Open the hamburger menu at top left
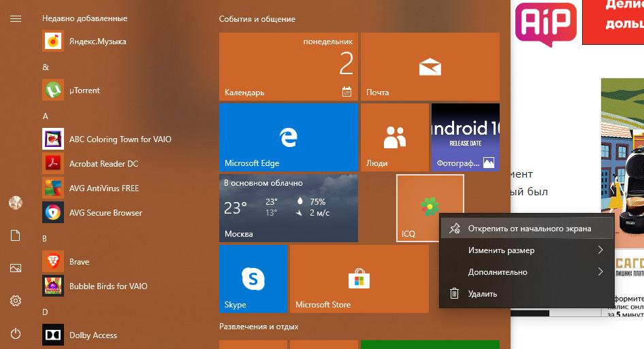This screenshot has height=349, width=644. (16, 19)
